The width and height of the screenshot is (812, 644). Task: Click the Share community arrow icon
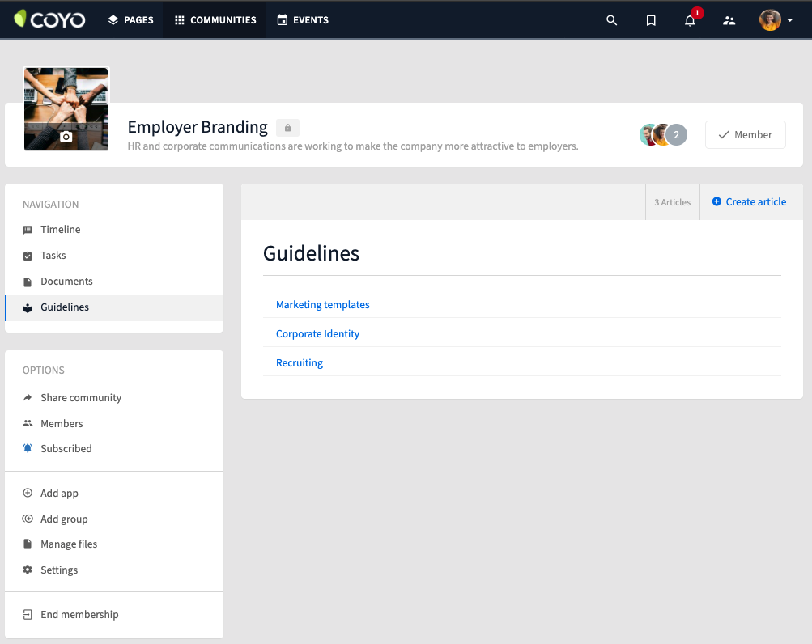click(x=28, y=397)
